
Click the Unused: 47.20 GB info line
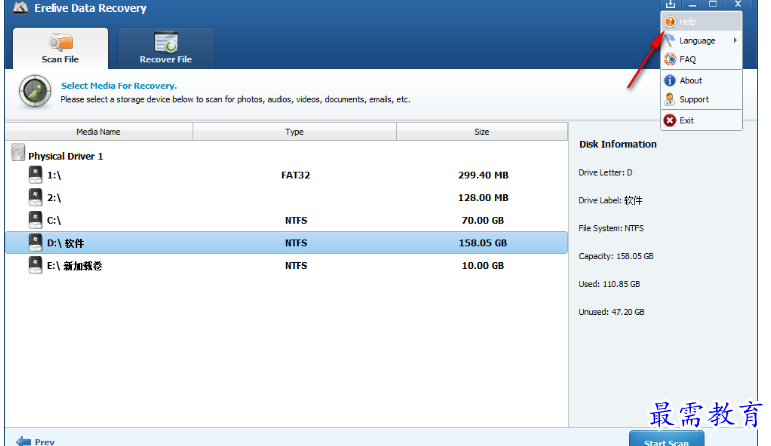tap(611, 312)
